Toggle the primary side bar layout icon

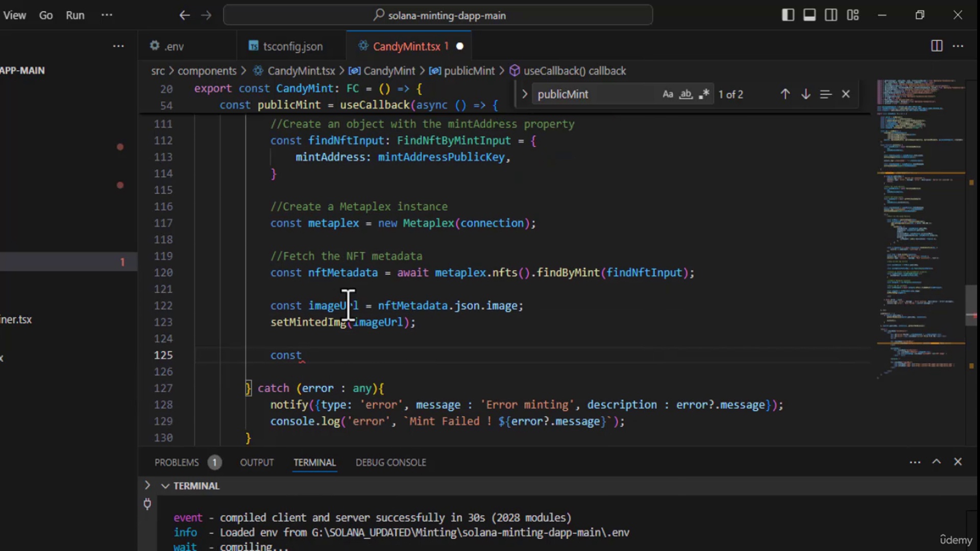click(x=788, y=15)
